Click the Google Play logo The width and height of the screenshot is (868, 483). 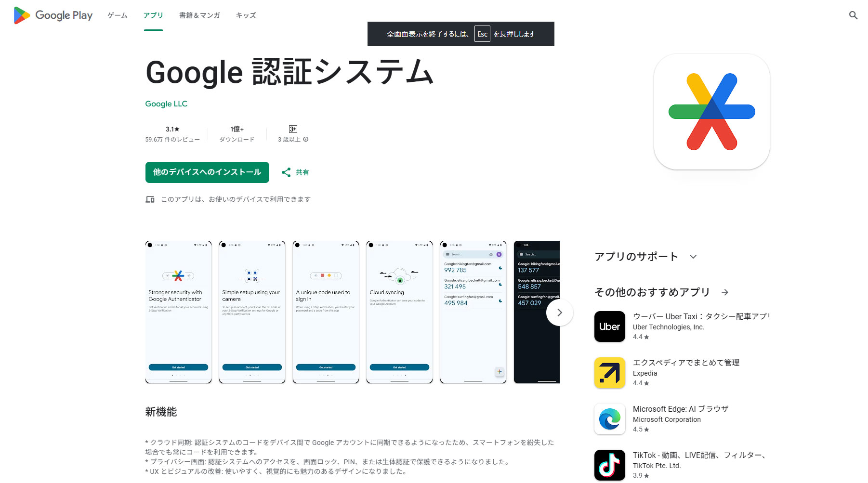(x=53, y=15)
